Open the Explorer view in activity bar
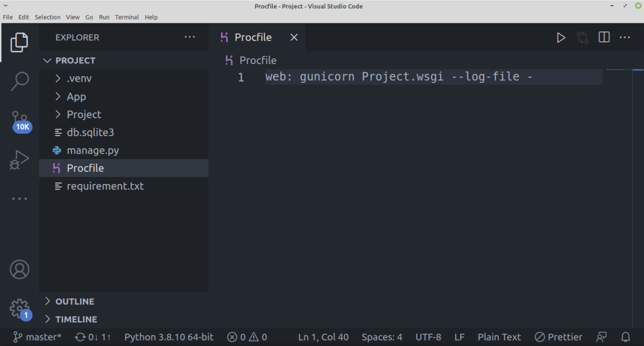Image resolution: width=644 pixels, height=346 pixels. [x=19, y=42]
